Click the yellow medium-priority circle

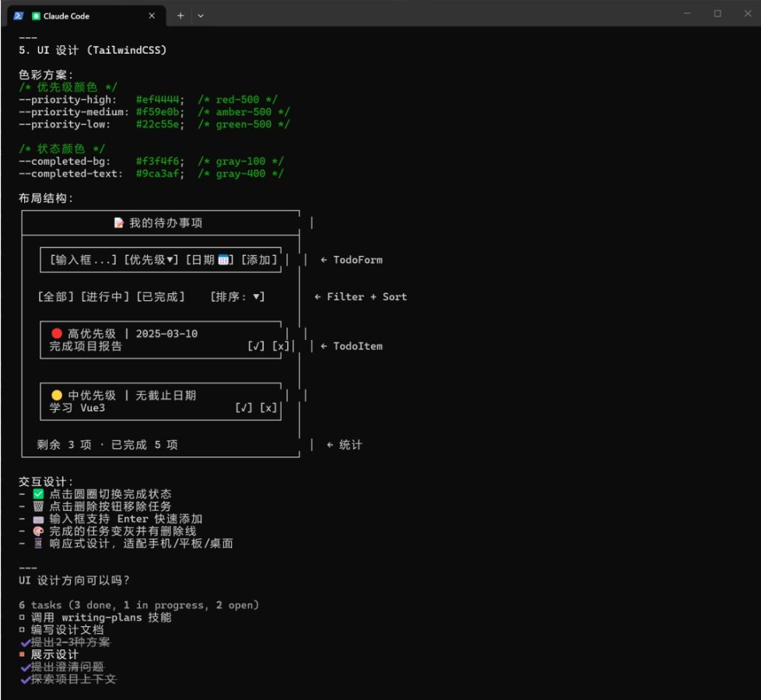57,395
